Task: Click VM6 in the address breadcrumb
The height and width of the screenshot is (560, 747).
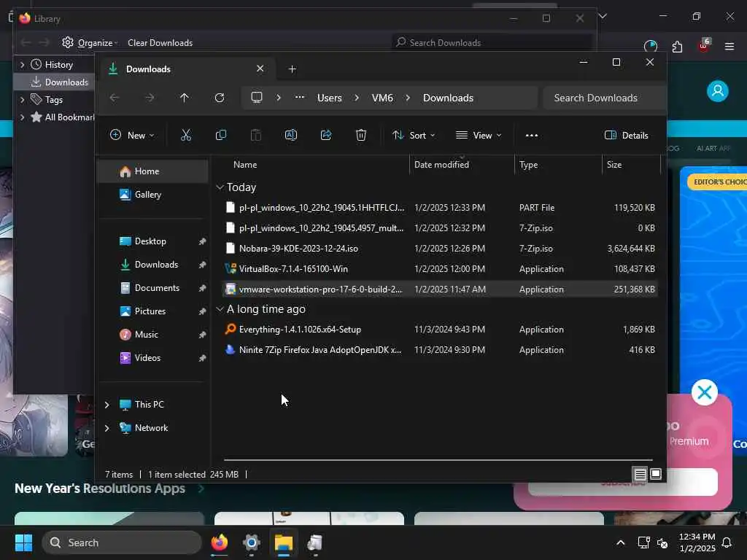Action: (382, 98)
